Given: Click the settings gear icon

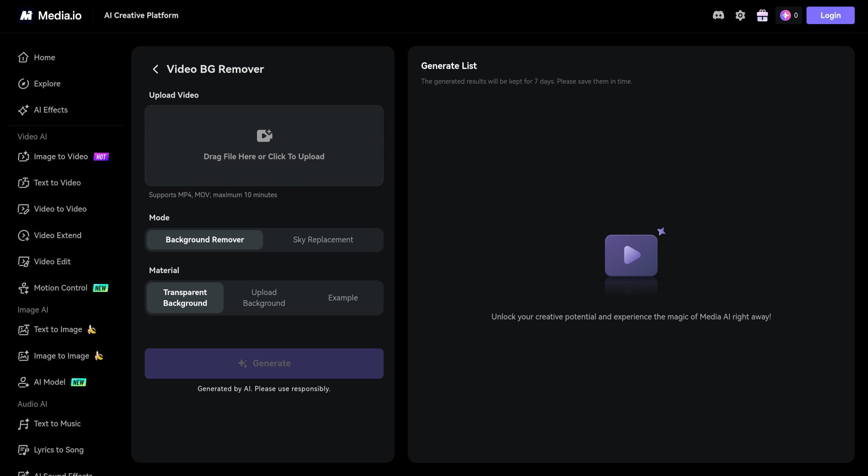Looking at the screenshot, I should 740,15.
